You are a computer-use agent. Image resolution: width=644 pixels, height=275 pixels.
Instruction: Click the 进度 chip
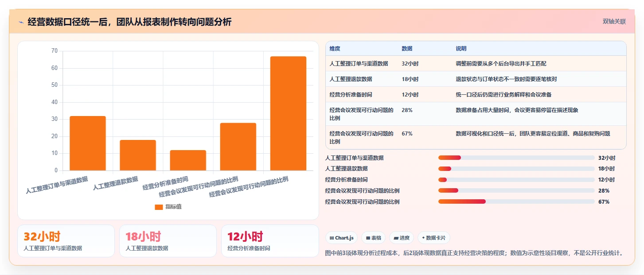coord(402,238)
